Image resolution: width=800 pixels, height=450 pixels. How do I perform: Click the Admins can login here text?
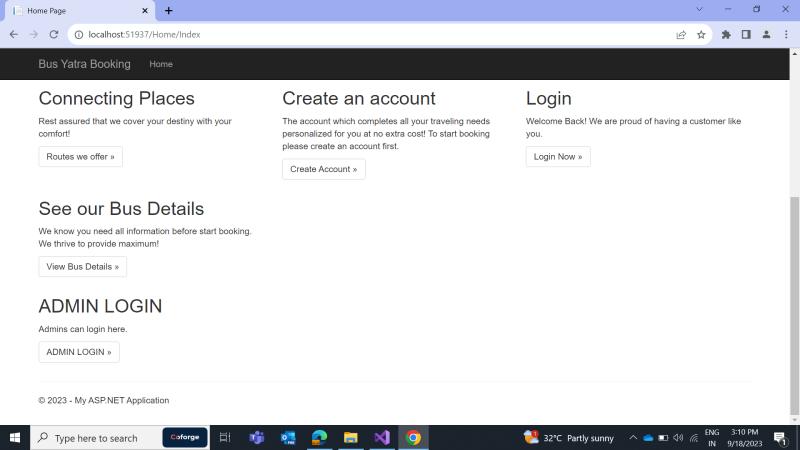coord(83,329)
